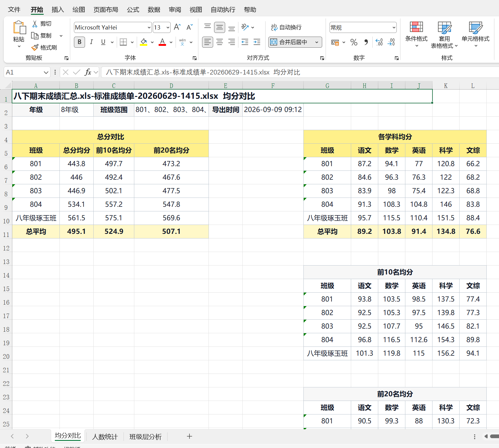Open Cell Styles gallery
Screen dimensions: 499x448
475,34
